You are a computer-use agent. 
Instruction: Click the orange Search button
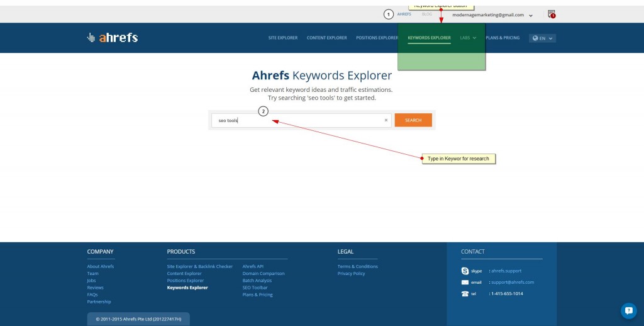point(413,120)
